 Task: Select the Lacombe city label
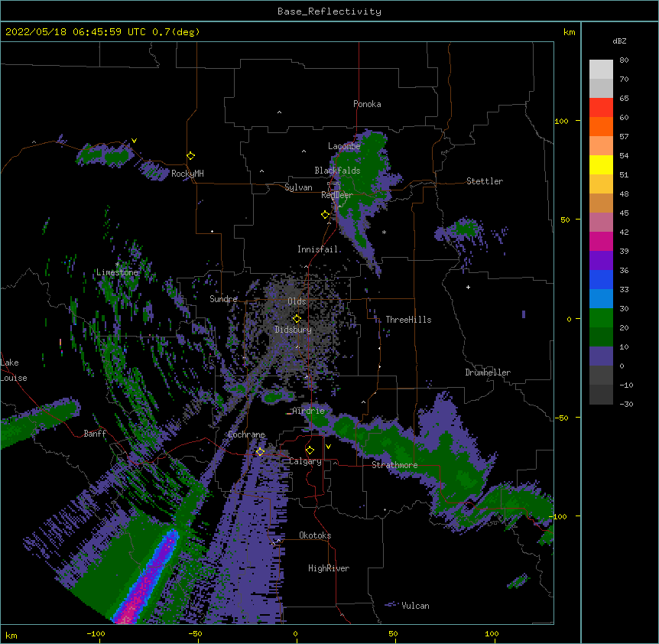(344, 146)
